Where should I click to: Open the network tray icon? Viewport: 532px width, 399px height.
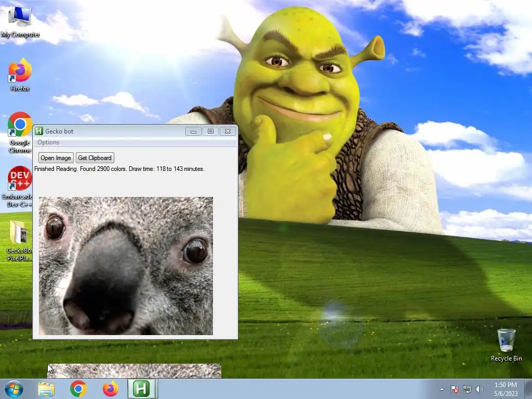(467, 389)
